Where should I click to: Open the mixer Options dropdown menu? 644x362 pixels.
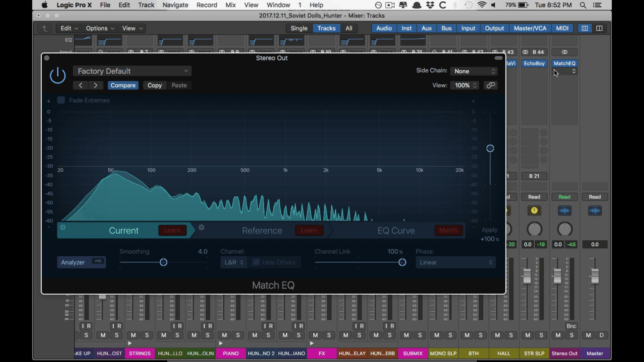click(100, 28)
